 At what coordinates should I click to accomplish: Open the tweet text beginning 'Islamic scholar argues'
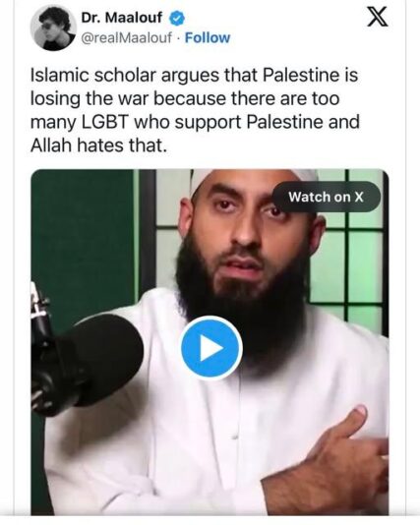click(195, 110)
